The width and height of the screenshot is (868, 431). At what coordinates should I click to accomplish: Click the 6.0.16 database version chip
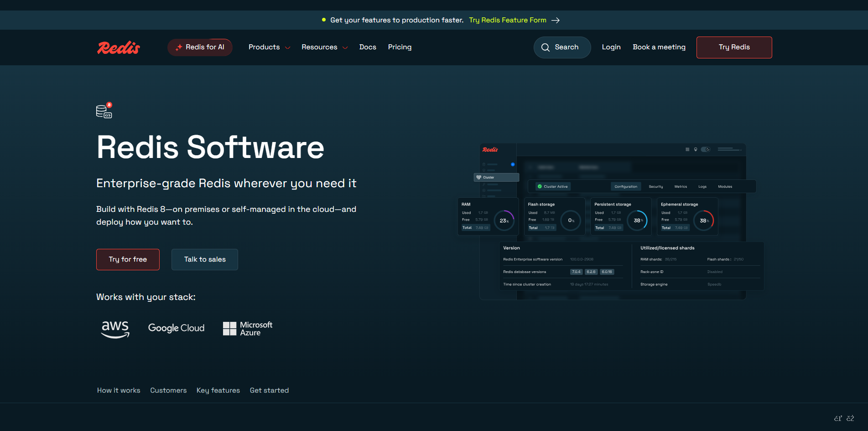[607, 272]
